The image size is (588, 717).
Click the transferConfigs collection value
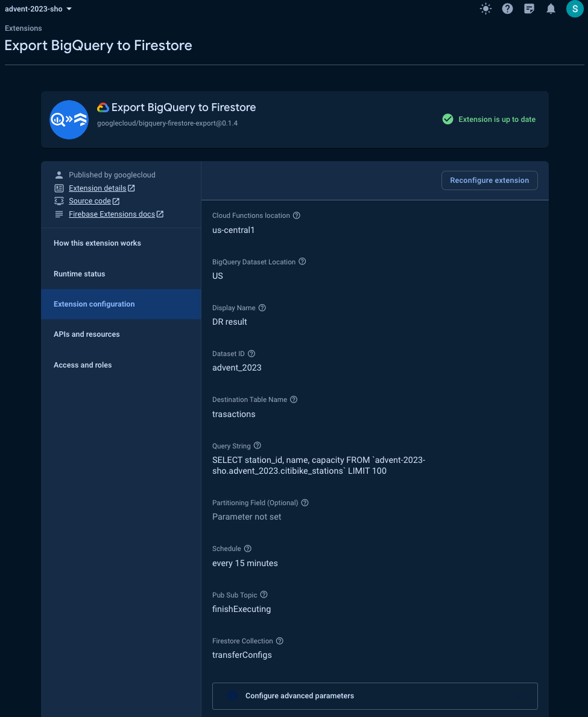coord(242,655)
